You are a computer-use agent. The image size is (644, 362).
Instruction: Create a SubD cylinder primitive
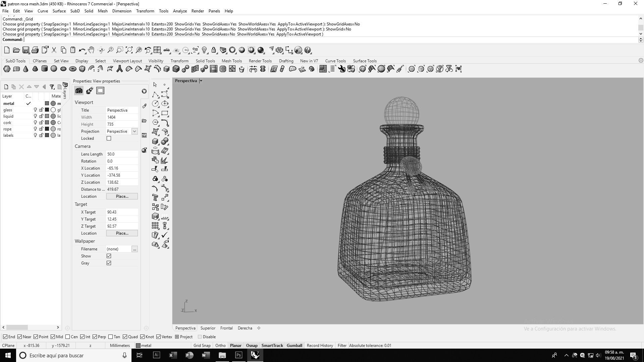pyautogui.click(x=44, y=69)
